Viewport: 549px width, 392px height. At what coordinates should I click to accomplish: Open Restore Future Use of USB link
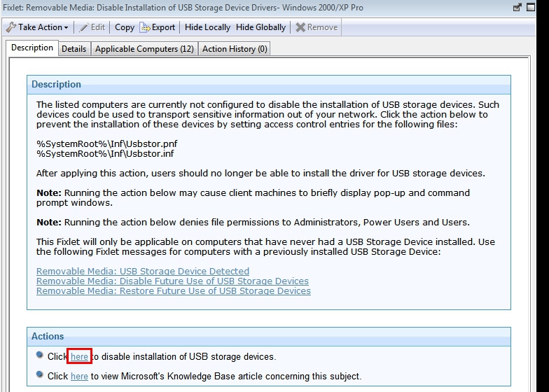173,290
